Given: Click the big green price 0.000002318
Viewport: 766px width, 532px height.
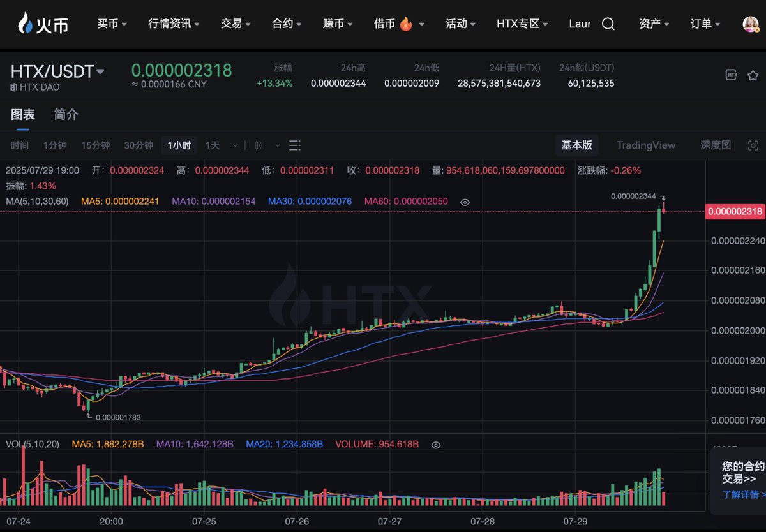Looking at the screenshot, I should pyautogui.click(x=182, y=70).
